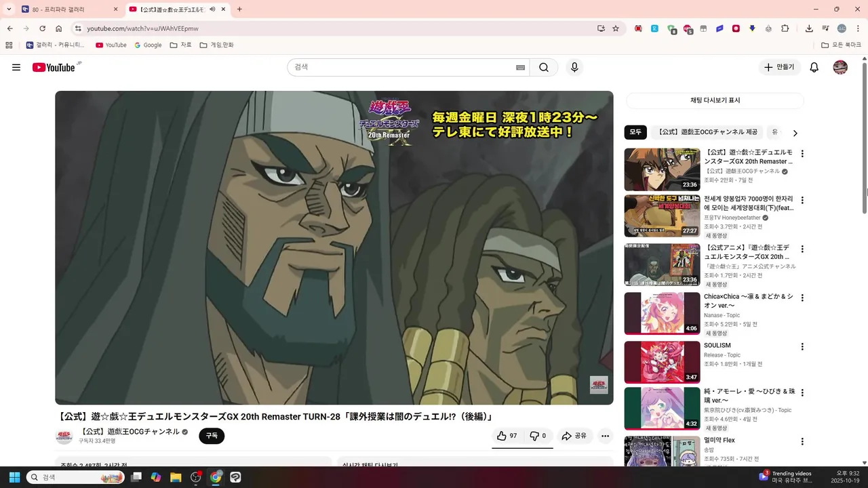
Task: Open options menu for Chica×Chica video
Action: coord(802,298)
